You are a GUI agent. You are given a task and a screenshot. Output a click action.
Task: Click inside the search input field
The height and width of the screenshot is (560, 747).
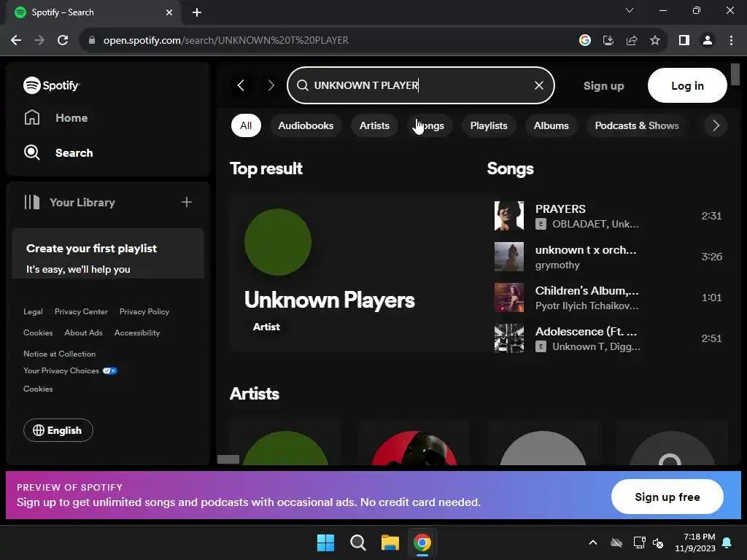click(421, 85)
